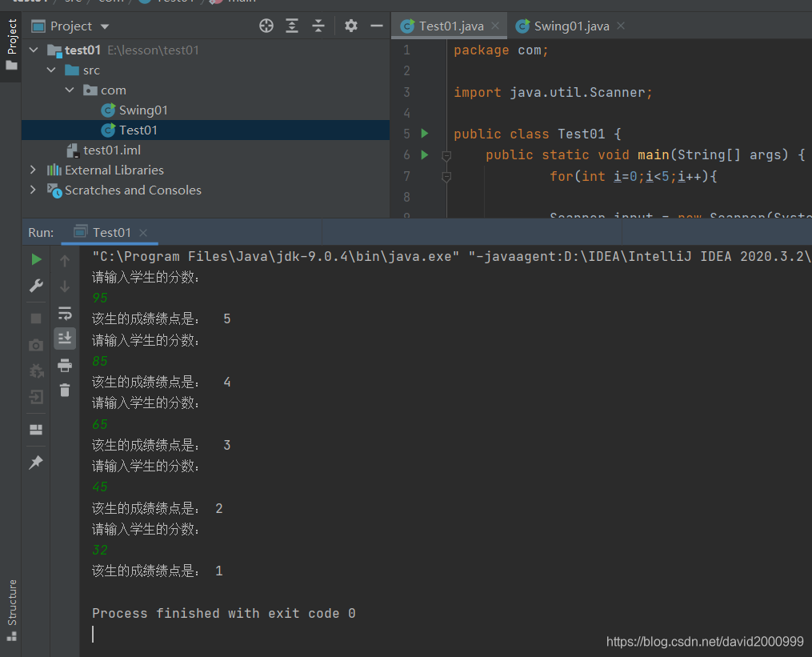Click the Expand All icon in Project panel
This screenshot has height=657, width=812.
pyautogui.click(x=292, y=26)
